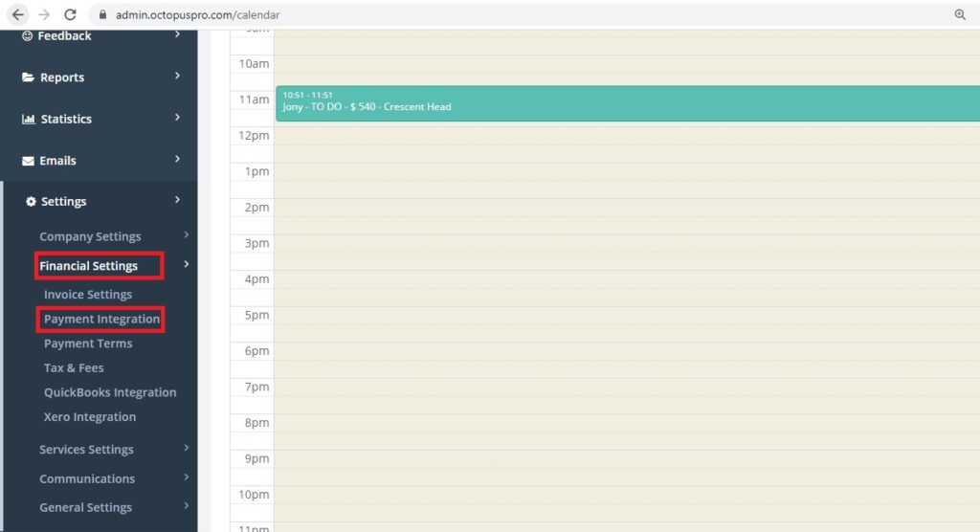Open the Reports menu
The width and height of the screenshot is (980, 532).
62,77
